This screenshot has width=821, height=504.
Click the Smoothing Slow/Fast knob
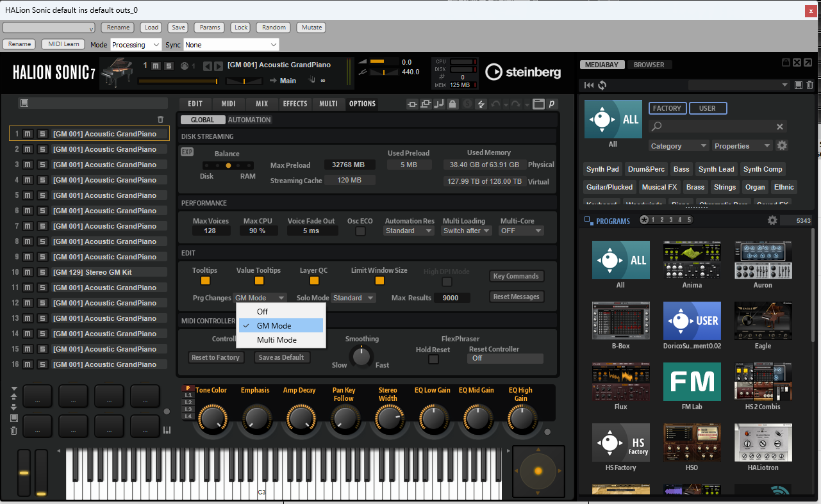point(361,357)
